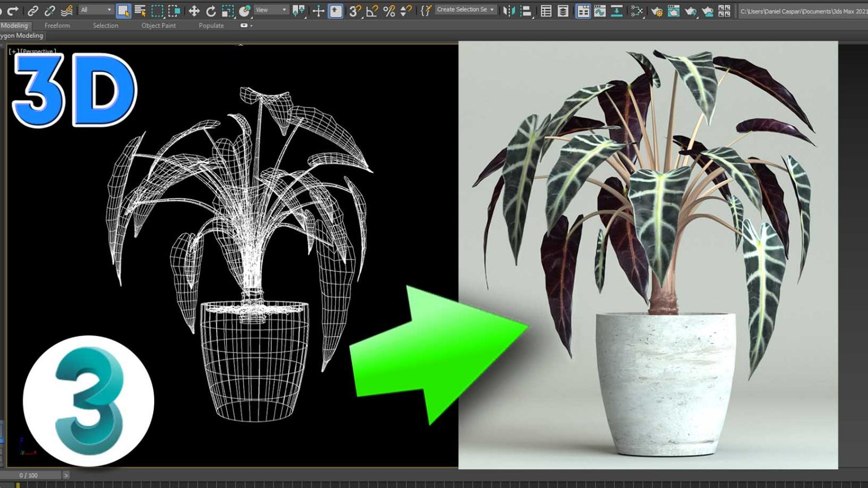Click the Align tool icon
The width and height of the screenshot is (868, 488).
pos(526,10)
